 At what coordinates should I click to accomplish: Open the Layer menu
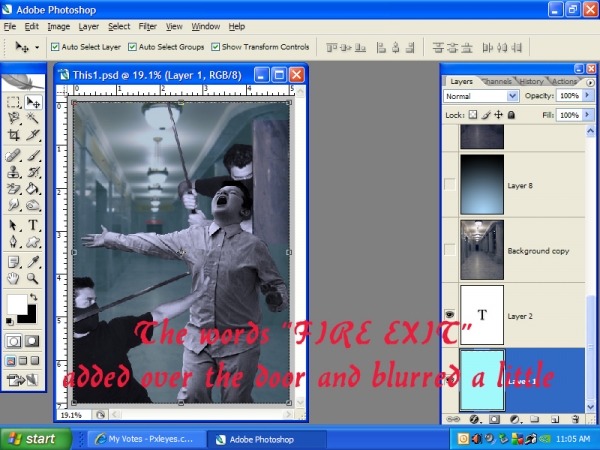[89, 26]
